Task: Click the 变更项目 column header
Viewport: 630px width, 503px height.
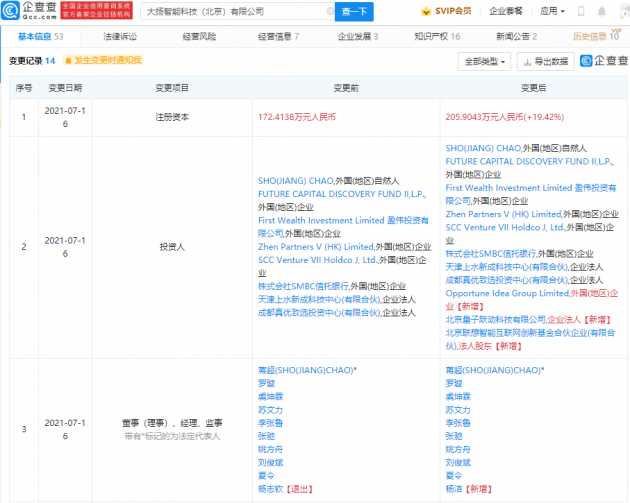Action: point(172,88)
